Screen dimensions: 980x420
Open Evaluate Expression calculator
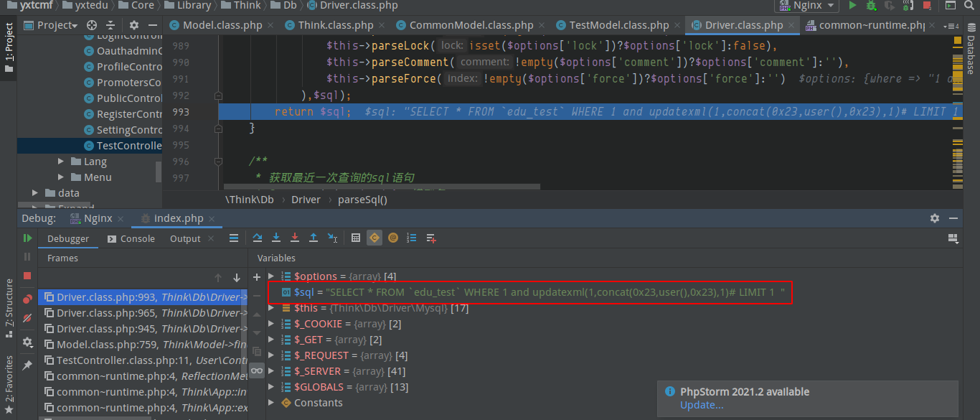click(x=356, y=238)
